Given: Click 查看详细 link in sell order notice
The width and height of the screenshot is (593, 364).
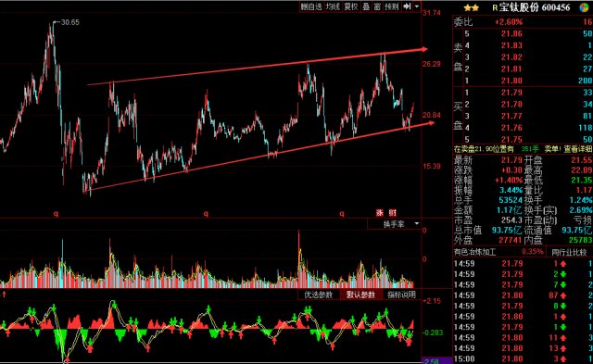Looking at the screenshot, I should point(577,149).
